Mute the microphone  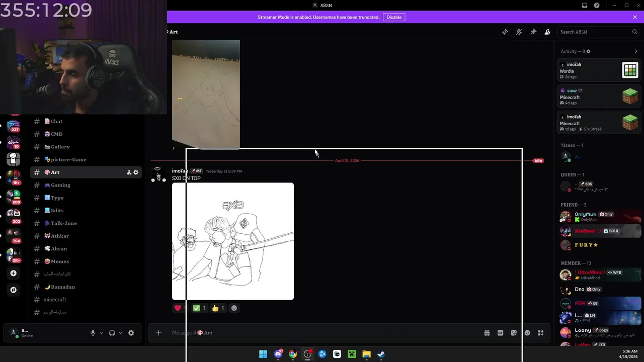pos(93,333)
